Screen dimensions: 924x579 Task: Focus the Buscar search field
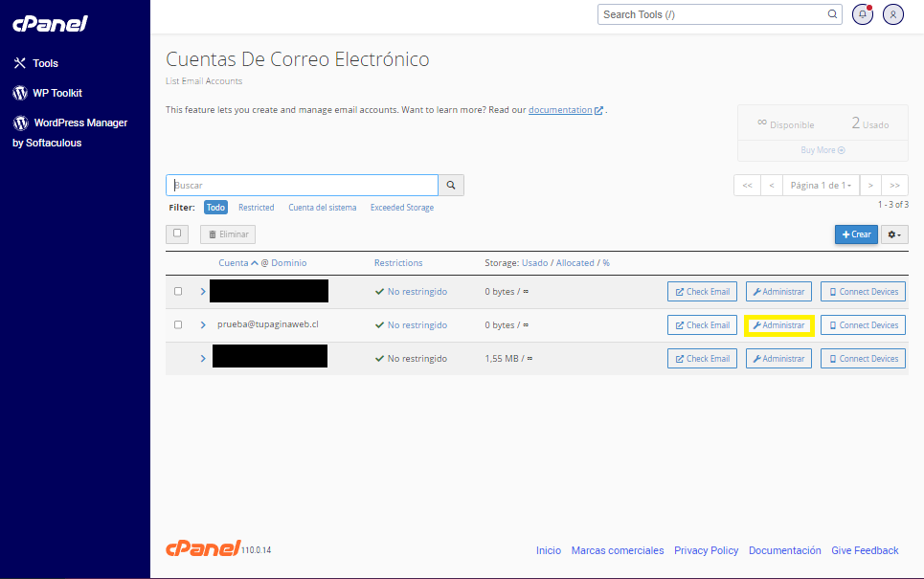(302, 185)
